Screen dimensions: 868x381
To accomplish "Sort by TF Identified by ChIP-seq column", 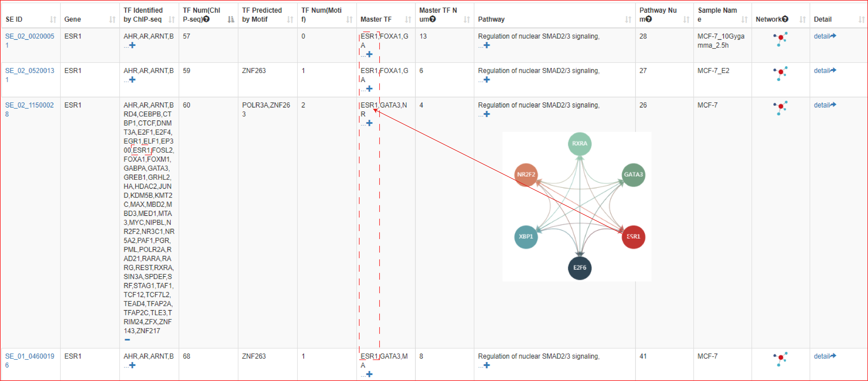I will tap(171, 20).
